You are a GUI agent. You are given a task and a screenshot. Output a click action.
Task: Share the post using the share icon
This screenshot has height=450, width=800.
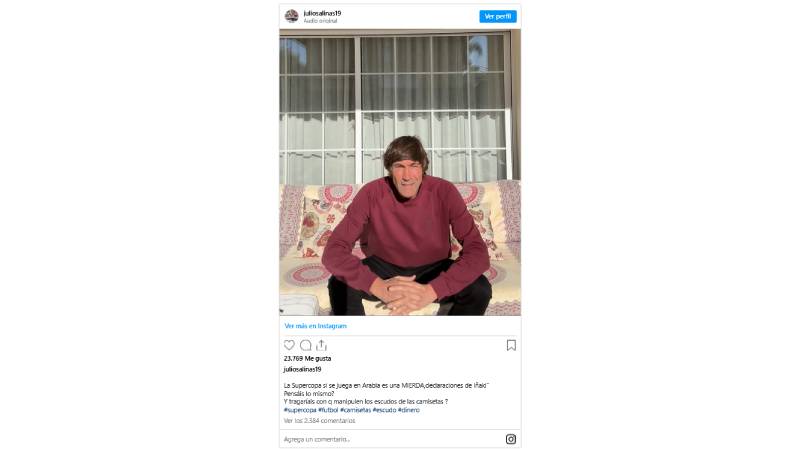(x=321, y=345)
